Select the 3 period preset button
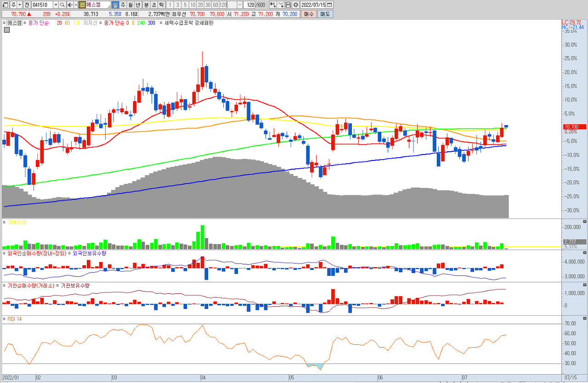 point(178,5)
